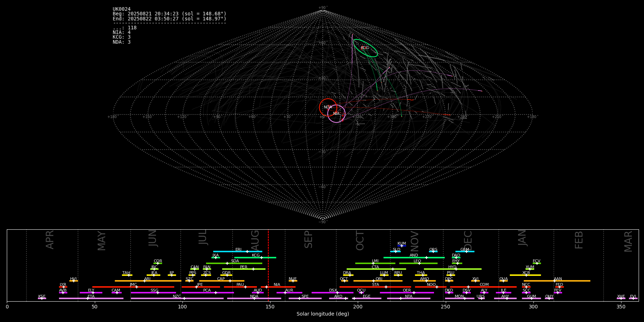Click the AAN shower bar label
The height and width of the screenshot is (322, 644).
coord(558,279)
